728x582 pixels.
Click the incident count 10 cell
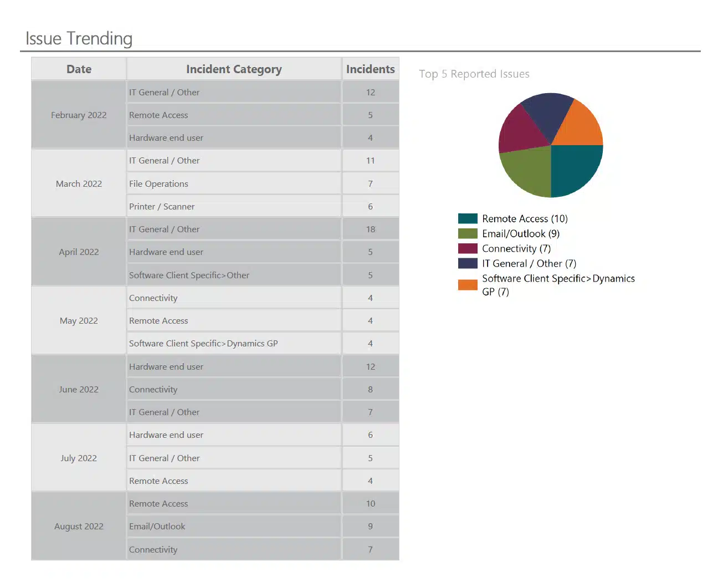[371, 503]
